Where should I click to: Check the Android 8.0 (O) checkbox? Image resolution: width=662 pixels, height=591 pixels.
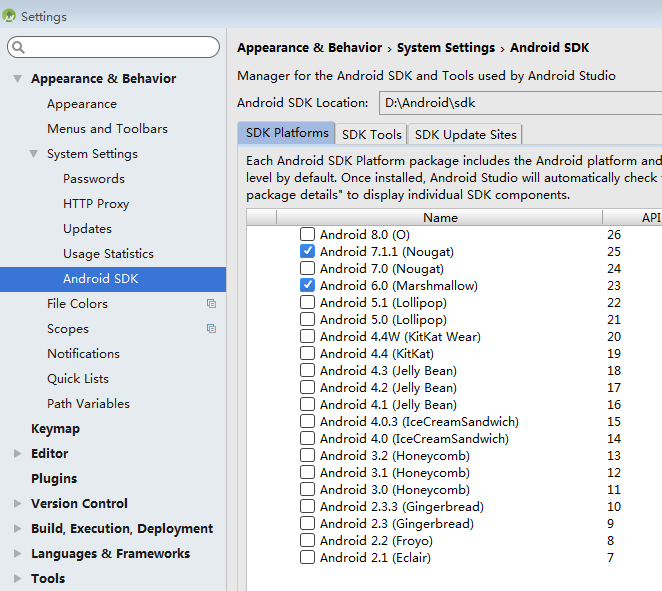[307, 234]
